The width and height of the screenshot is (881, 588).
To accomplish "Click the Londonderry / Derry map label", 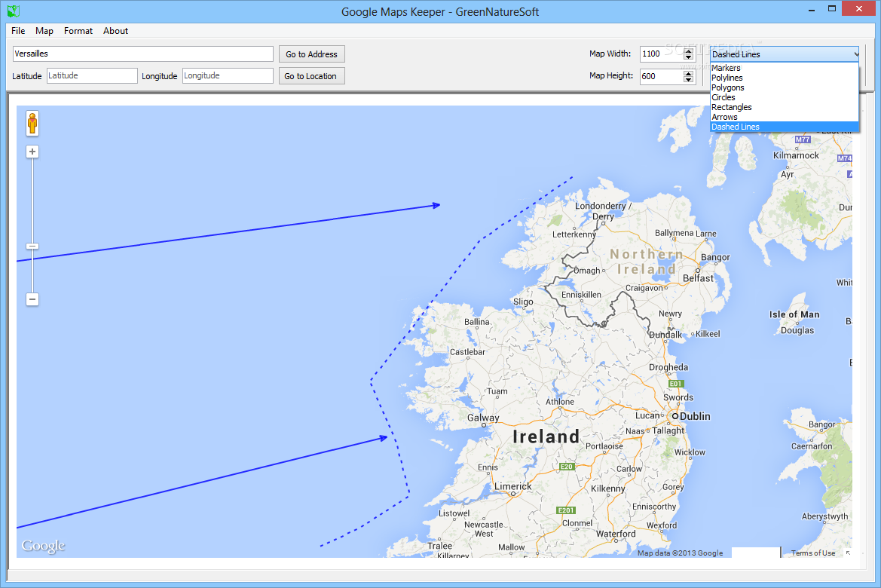I will 604,211.
